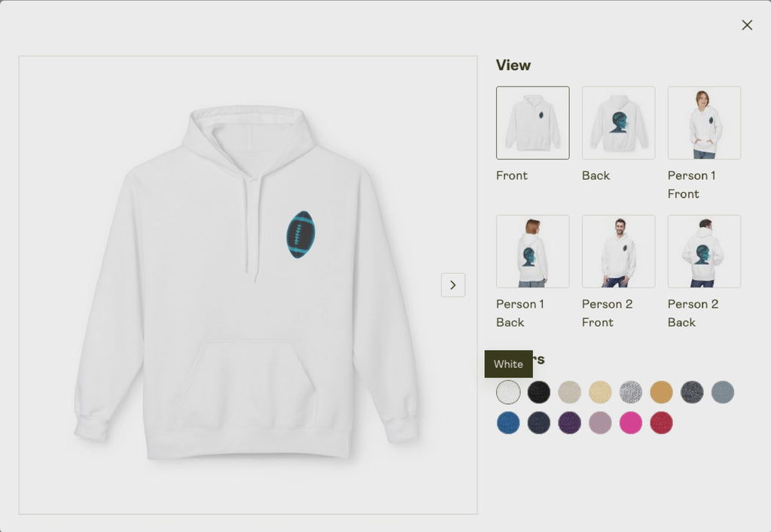The height and width of the screenshot is (532, 771).
Task: Select the Back view thumbnail
Action: tap(619, 123)
